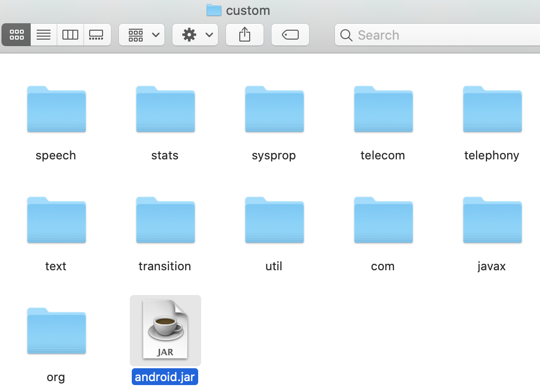Switch to gallery view
Viewport: 540px width, 392px height.
[97, 35]
